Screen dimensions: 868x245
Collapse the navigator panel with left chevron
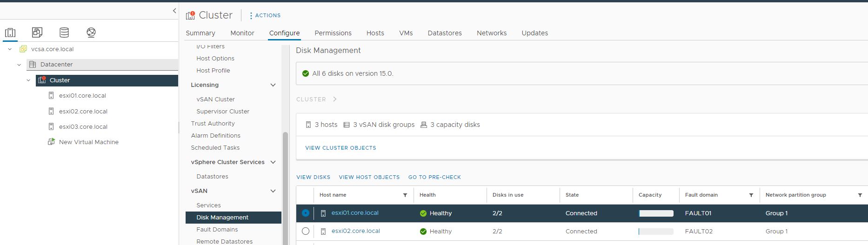point(174,11)
